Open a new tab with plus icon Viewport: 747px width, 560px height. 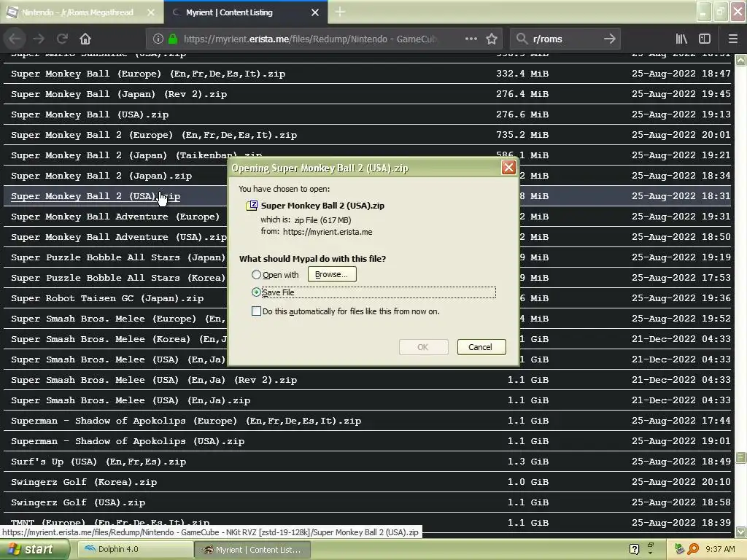tap(340, 12)
